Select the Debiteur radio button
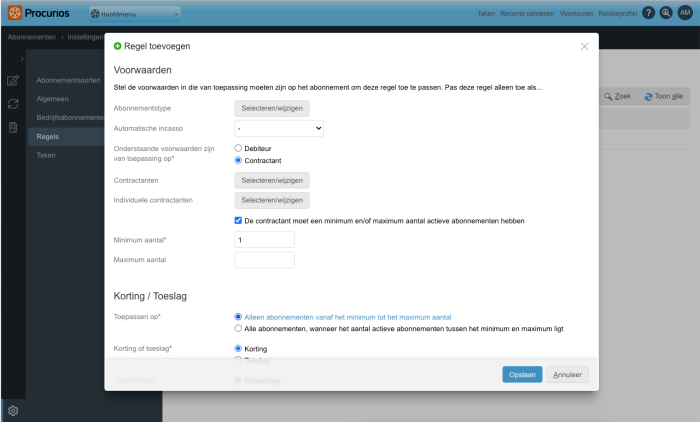Viewport: 700px width, 422px height. [x=238, y=148]
